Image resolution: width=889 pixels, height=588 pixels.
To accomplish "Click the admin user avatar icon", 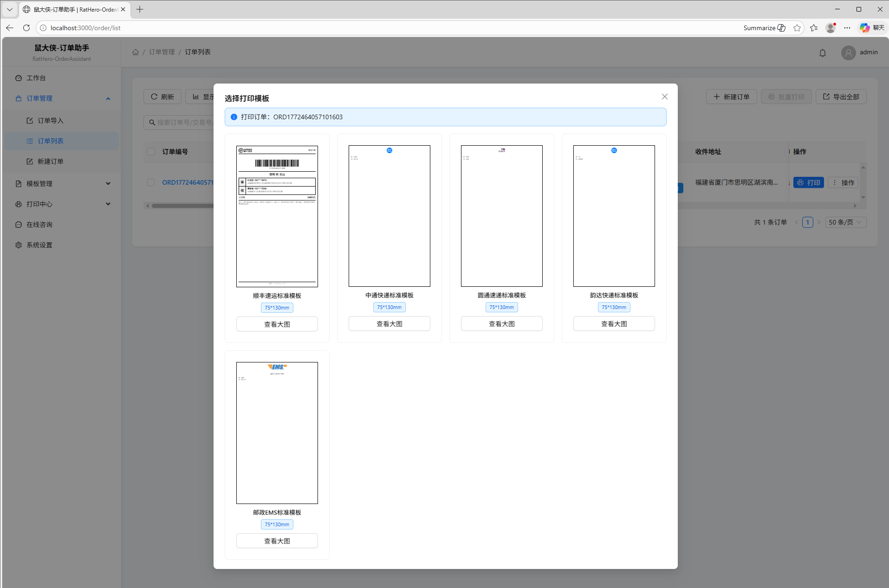I will coord(848,53).
